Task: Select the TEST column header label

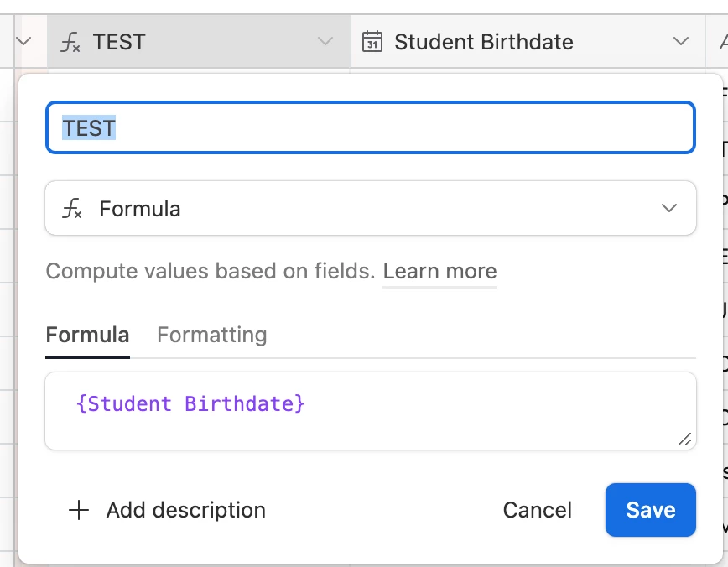Action: 119,42
